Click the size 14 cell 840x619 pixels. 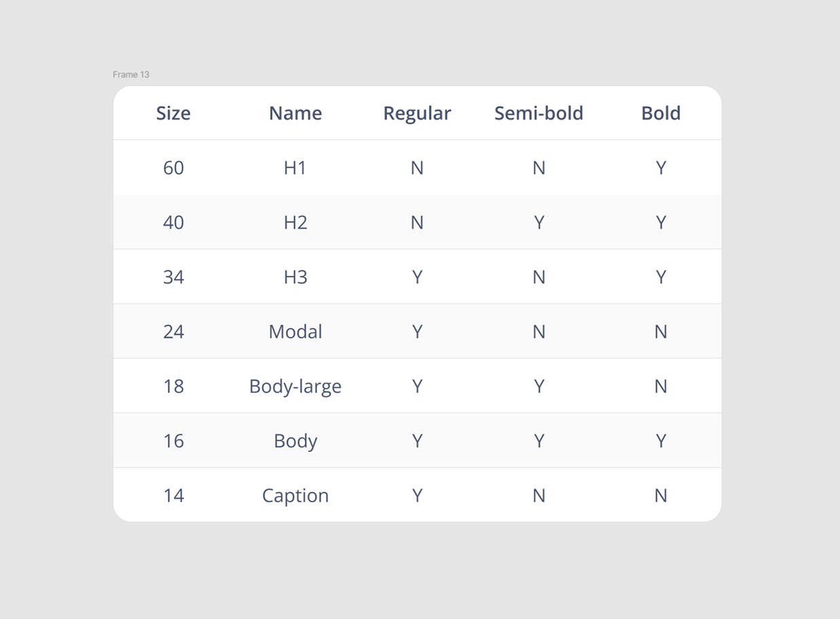173,495
